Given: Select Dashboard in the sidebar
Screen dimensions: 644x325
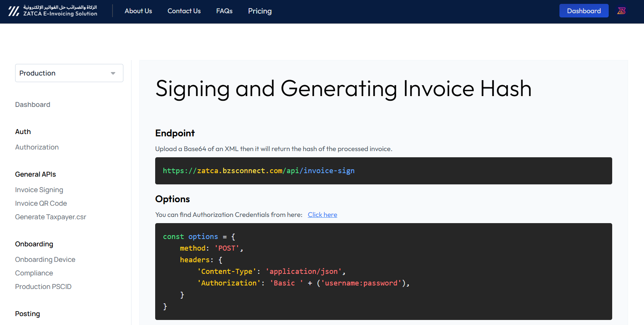Looking at the screenshot, I should click(33, 105).
